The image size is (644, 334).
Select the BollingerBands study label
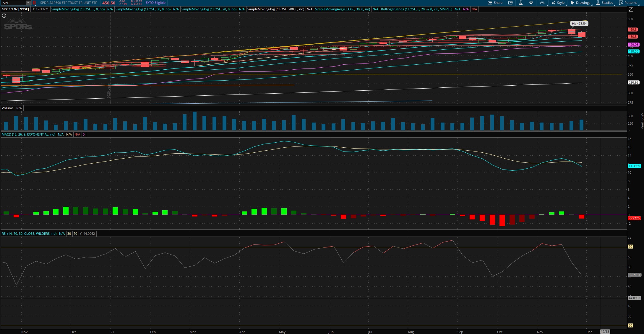pyautogui.click(x=417, y=9)
